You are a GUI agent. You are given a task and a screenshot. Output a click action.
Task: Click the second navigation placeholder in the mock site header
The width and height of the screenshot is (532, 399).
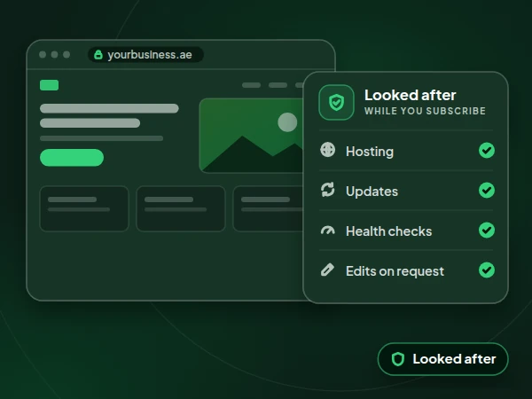(x=278, y=85)
